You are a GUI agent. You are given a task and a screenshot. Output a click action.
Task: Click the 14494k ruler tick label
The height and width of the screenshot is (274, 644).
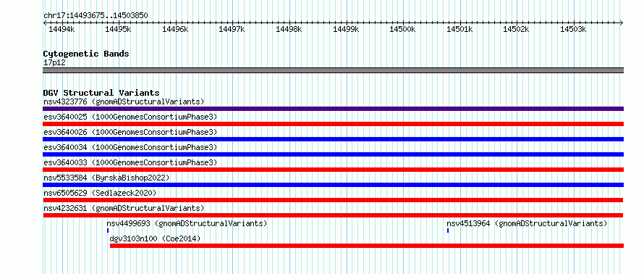point(62,29)
